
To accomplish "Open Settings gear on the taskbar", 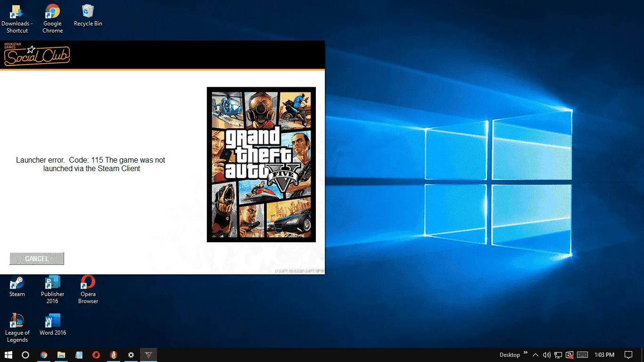I will click(x=131, y=355).
